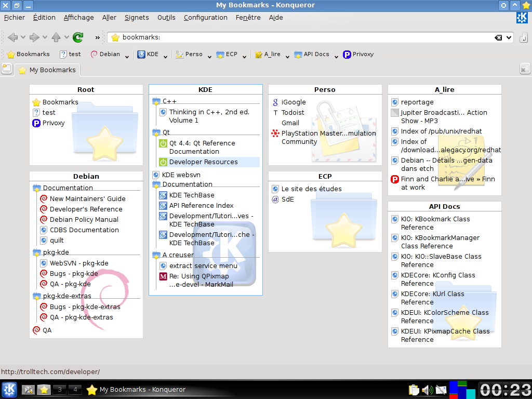Open the Édition menu
Screen dimensions: 532x399
pyautogui.click(x=44, y=18)
